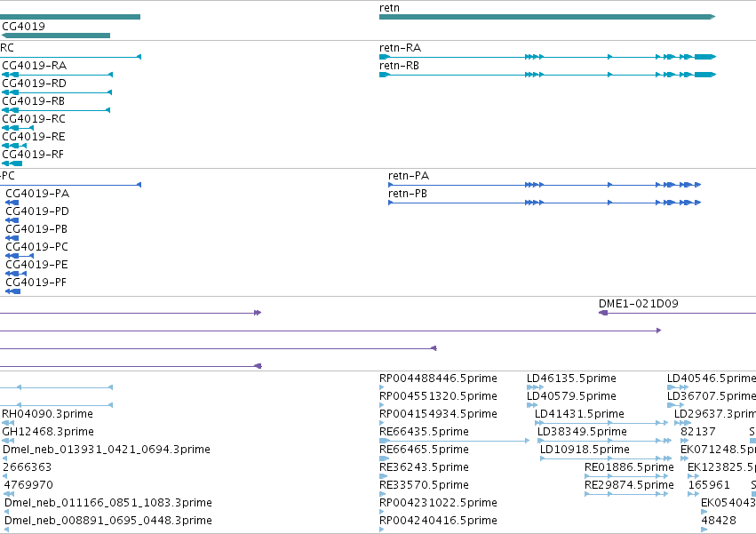This screenshot has width=756, height=534.
Task: Click the CG4019-PF protein label
Action: 36,283
